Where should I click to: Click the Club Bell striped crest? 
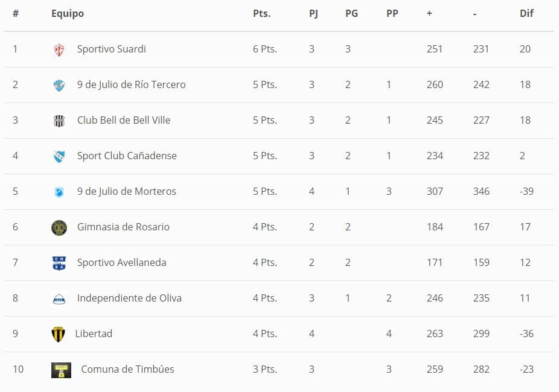coord(59,121)
